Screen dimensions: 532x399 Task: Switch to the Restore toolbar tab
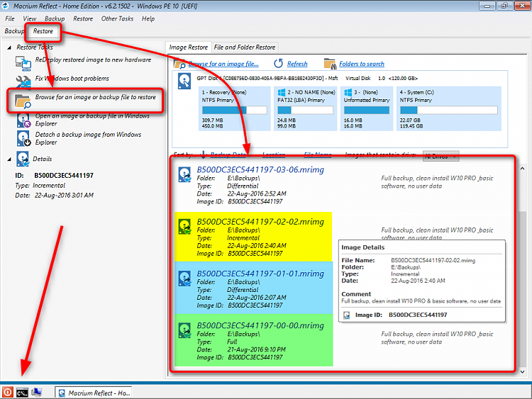click(43, 31)
